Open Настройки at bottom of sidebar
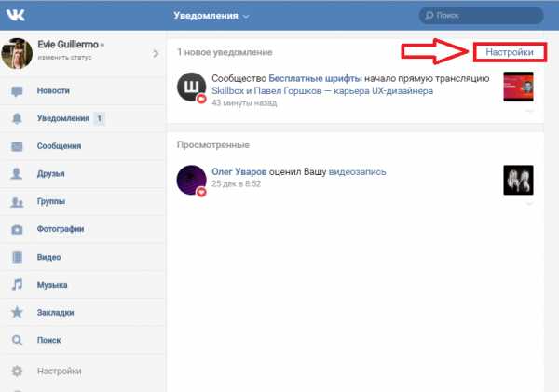Screen dimensions: 559x392 click(83, 371)
